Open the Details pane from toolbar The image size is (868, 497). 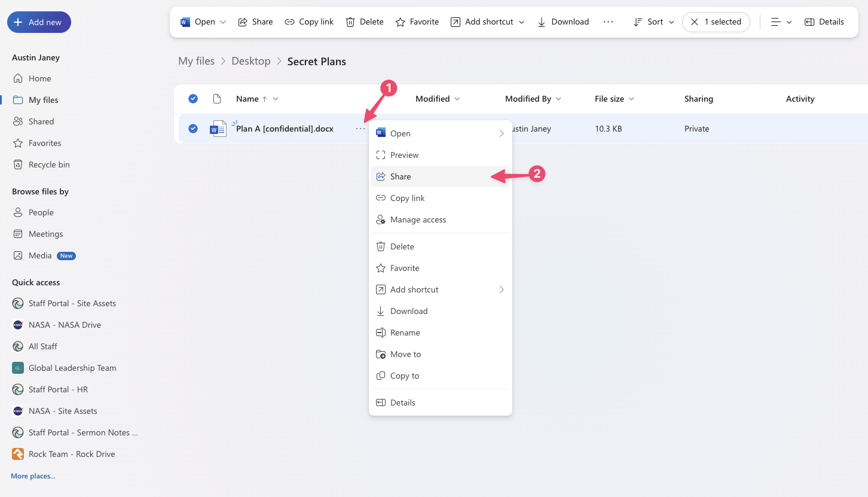(824, 22)
